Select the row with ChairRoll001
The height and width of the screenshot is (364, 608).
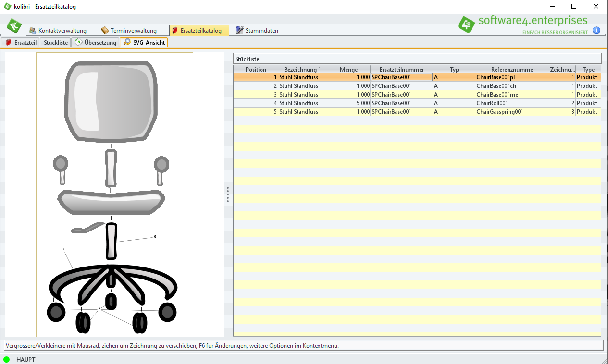click(x=492, y=103)
